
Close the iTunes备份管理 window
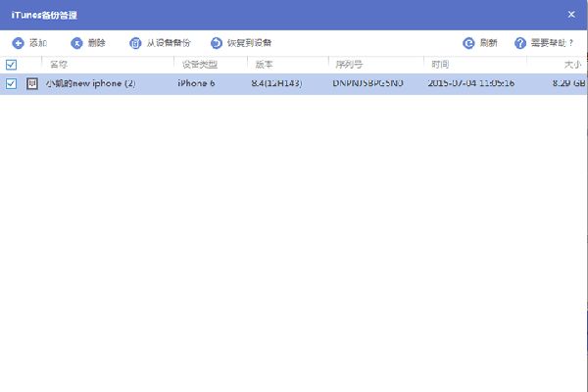coord(571,15)
